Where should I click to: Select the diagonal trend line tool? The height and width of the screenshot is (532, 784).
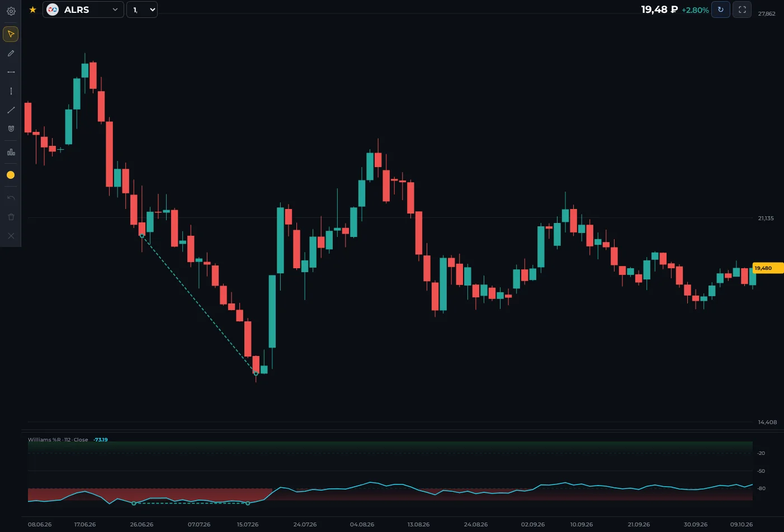click(11, 110)
